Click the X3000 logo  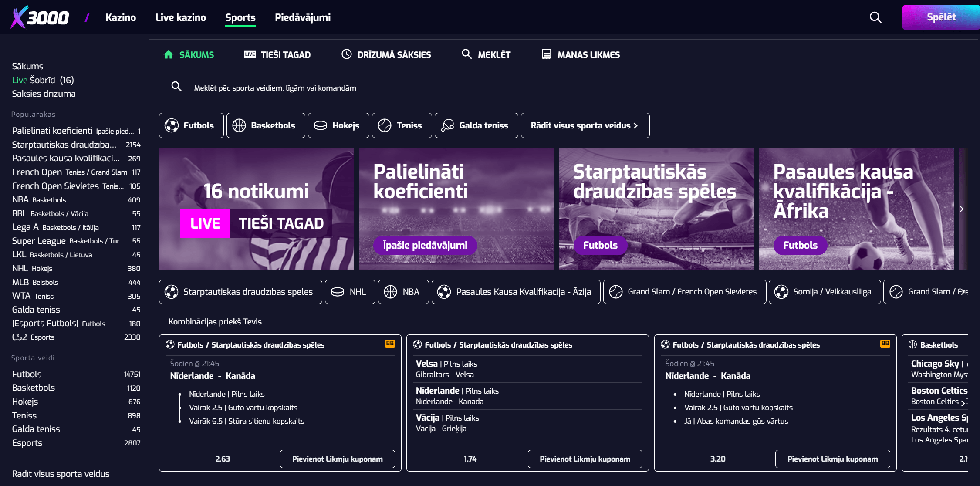pos(39,17)
